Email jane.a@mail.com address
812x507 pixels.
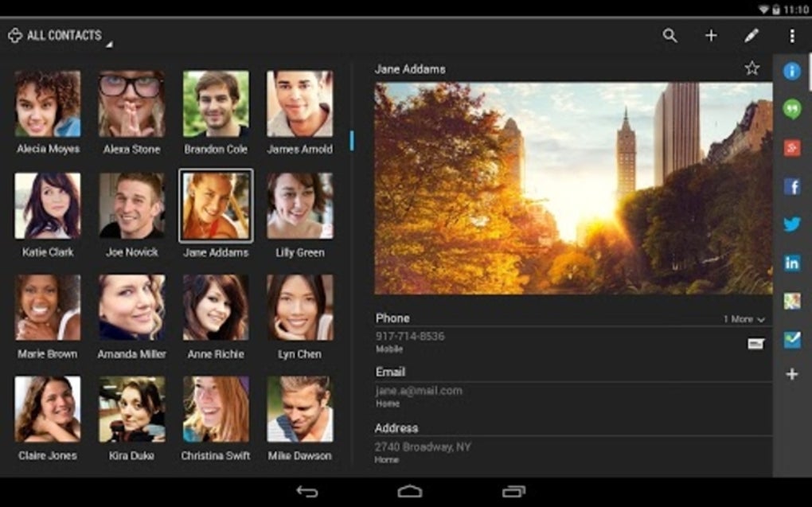572,396
